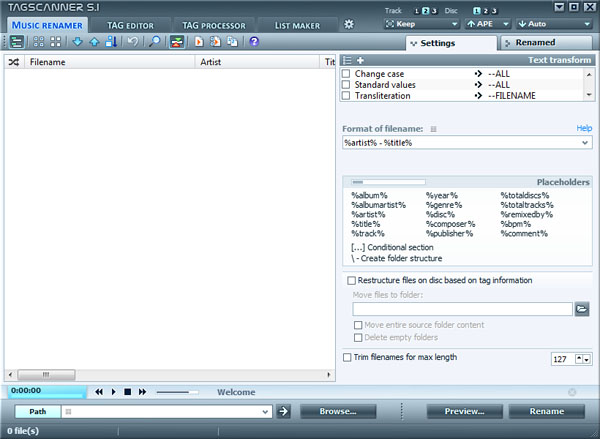Image resolution: width=600 pixels, height=439 pixels.
Task: Click the sort files icon
Action: [111, 41]
